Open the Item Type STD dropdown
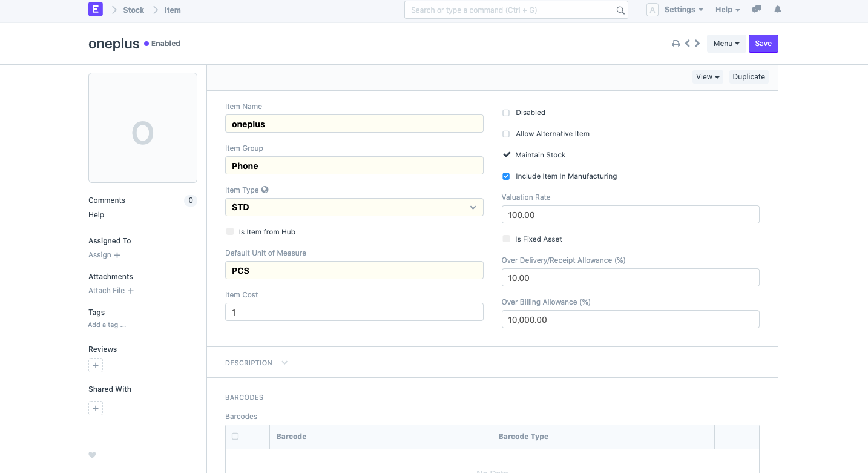This screenshot has width=868, height=473. point(354,207)
